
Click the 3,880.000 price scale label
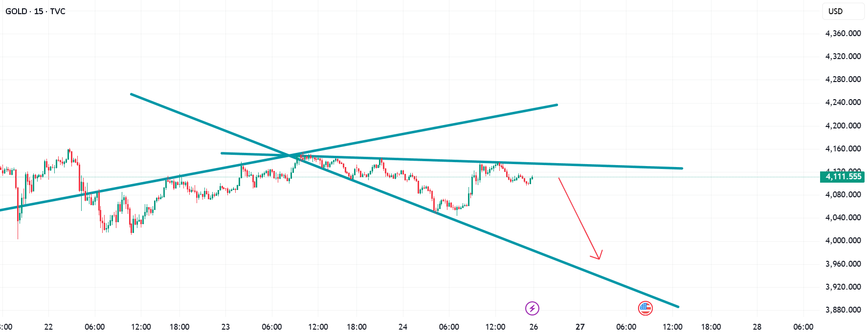pyautogui.click(x=843, y=310)
